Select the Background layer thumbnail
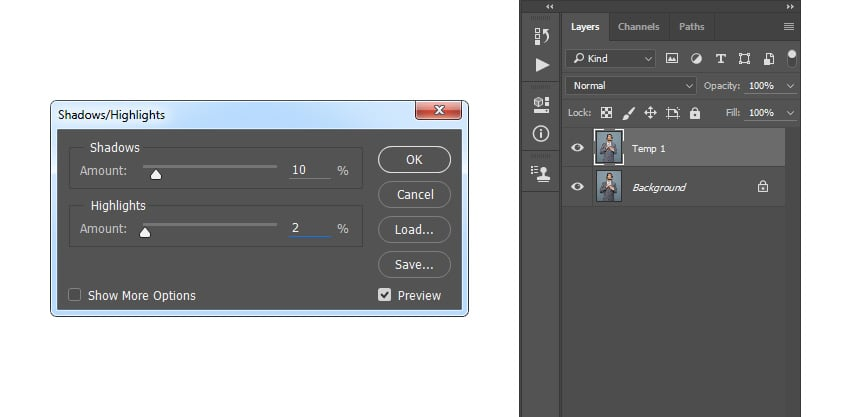Viewport: 850px width, 417px height. pos(609,186)
